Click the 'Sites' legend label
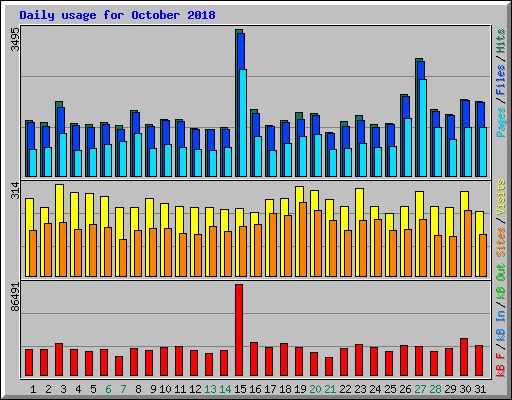 point(500,242)
